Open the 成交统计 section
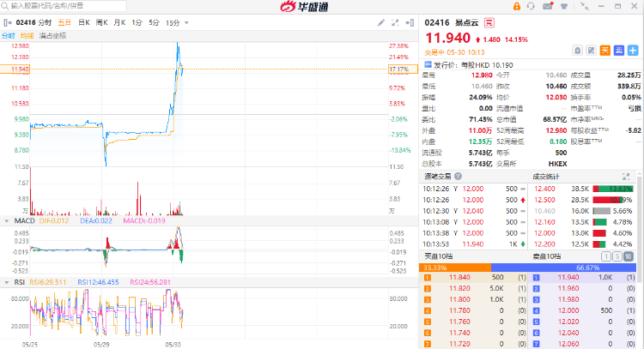The height and width of the screenshot is (349, 644). (x=546, y=177)
